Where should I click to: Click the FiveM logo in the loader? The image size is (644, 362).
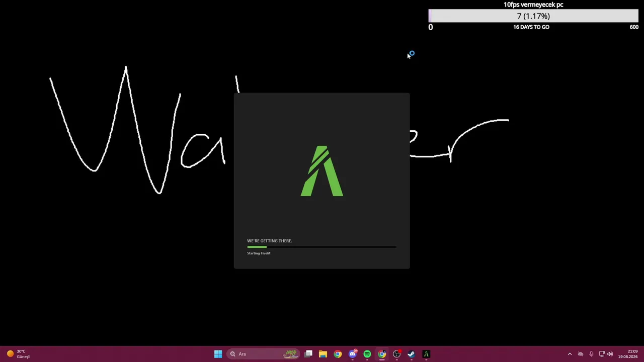[x=322, y=171]
